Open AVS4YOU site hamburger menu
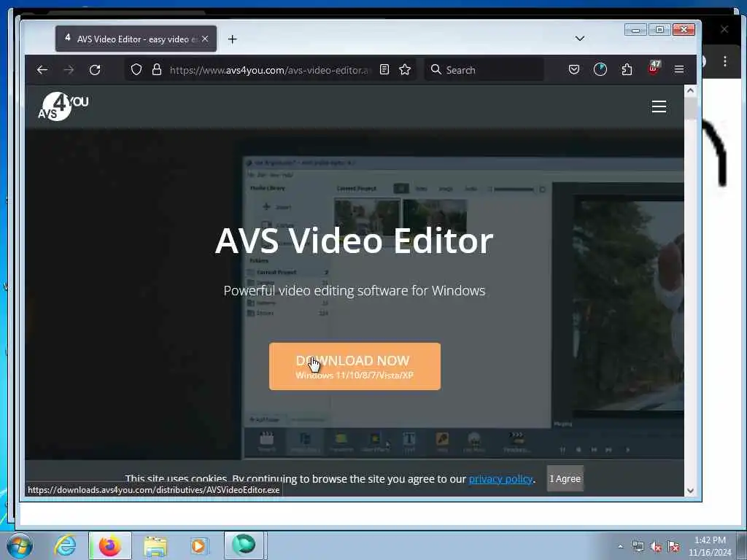The height and width of the screenshot is (560, 747). (x=659, y=106)
